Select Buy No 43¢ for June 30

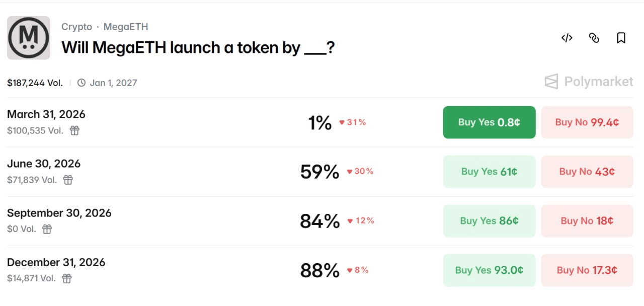click(587, 172)
